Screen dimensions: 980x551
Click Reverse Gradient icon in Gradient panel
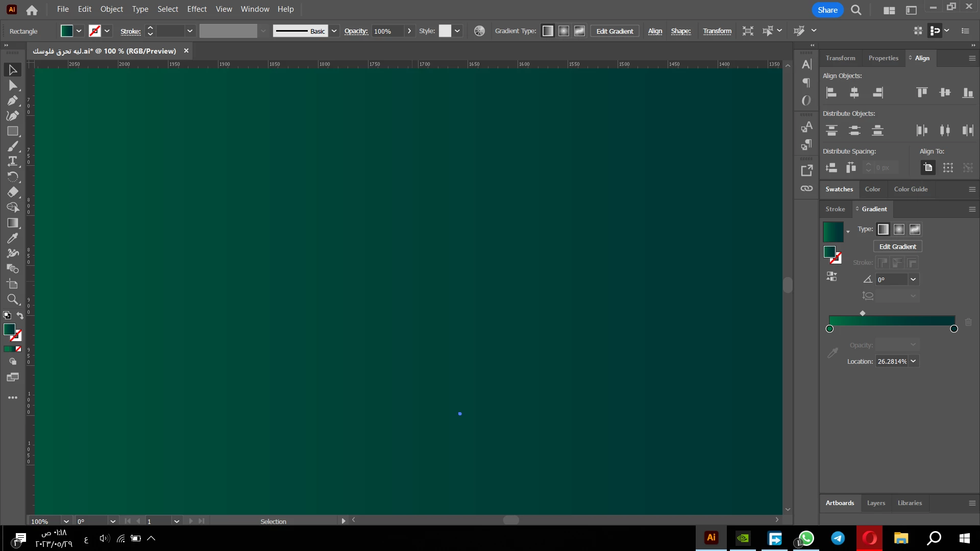coord(831,277)
